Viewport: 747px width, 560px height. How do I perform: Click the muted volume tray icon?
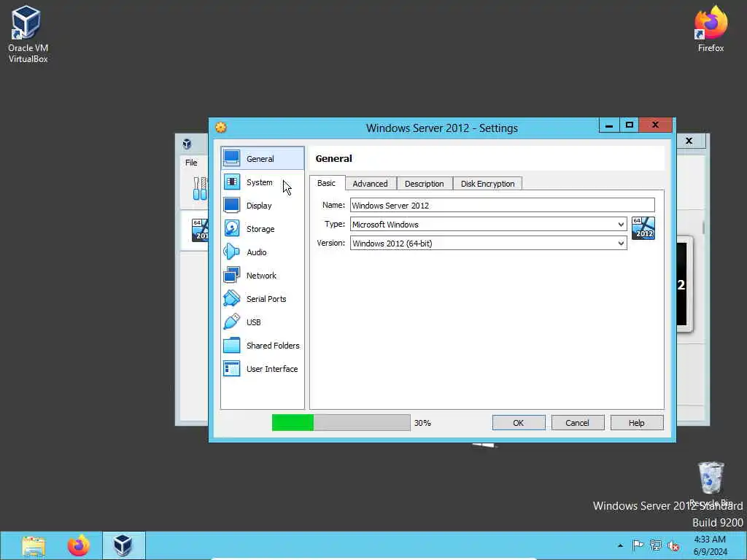coord(673,545)
